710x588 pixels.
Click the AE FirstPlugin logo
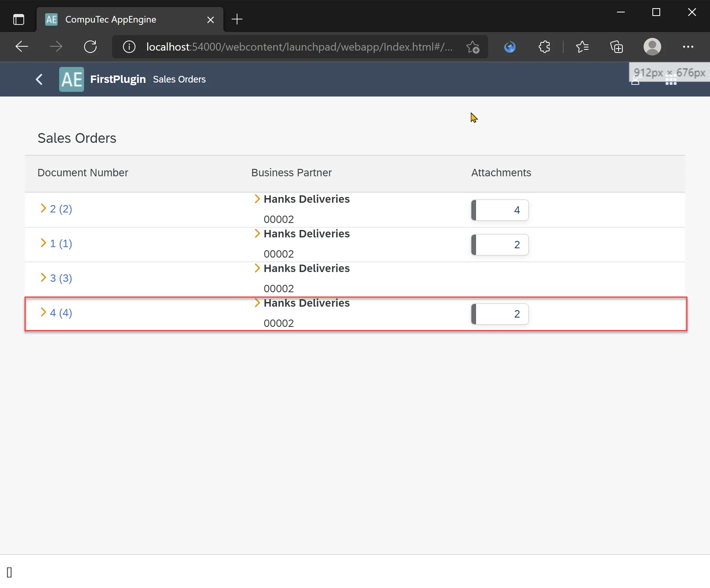pos(72,79)
